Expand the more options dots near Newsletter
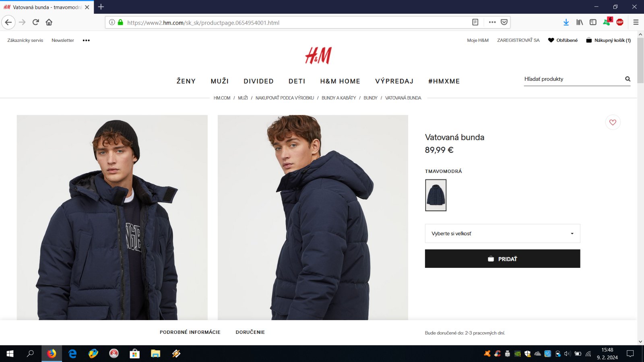 point(86,40)
